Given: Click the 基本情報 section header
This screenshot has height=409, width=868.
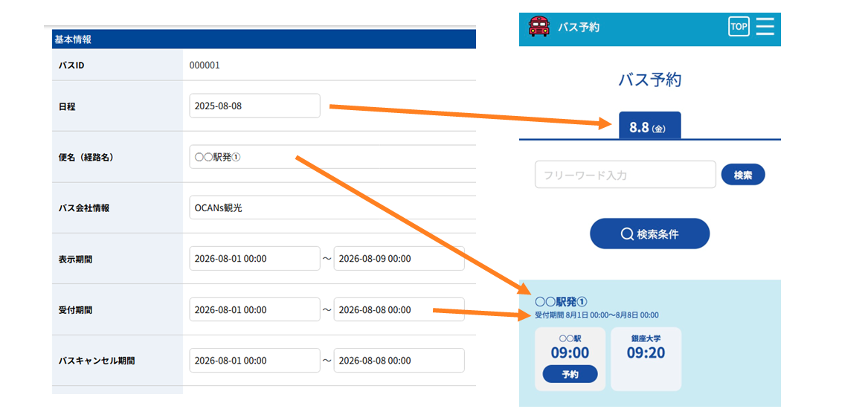Looking at the screenshot, I should coord(263,39).
